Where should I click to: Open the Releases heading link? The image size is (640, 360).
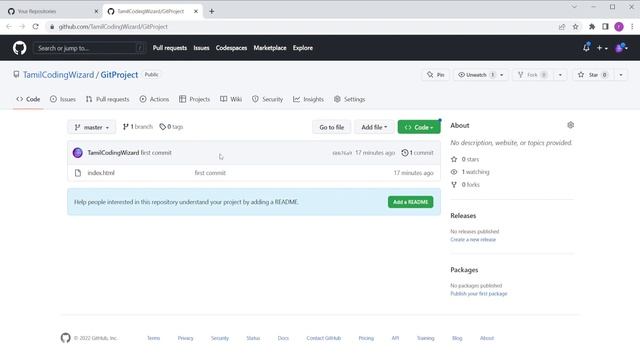click(x=463, y=216)
